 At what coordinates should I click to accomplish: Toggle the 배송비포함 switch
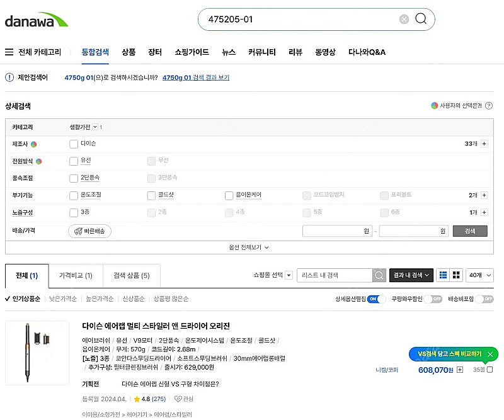point(484,299)
